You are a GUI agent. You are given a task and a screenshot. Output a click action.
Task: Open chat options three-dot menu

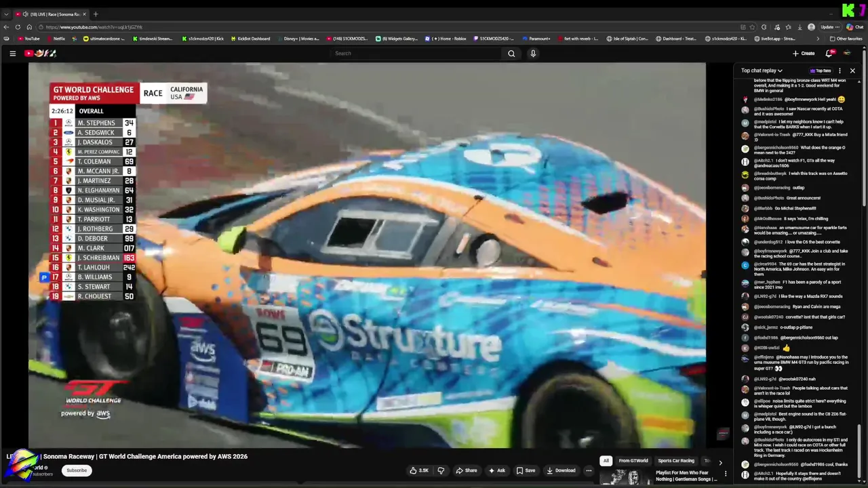(x=840, y=70)
